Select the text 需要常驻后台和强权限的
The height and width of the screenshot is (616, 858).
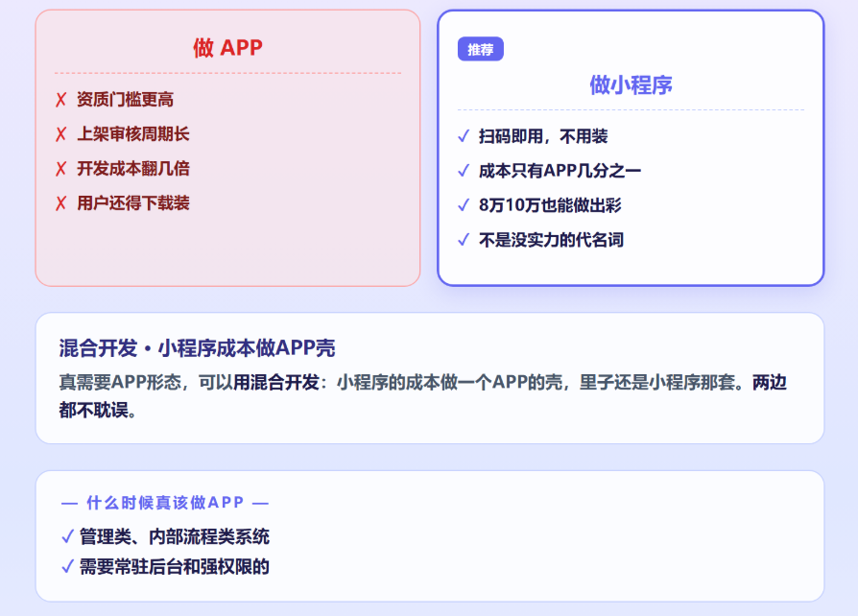[x=175, y=567]
